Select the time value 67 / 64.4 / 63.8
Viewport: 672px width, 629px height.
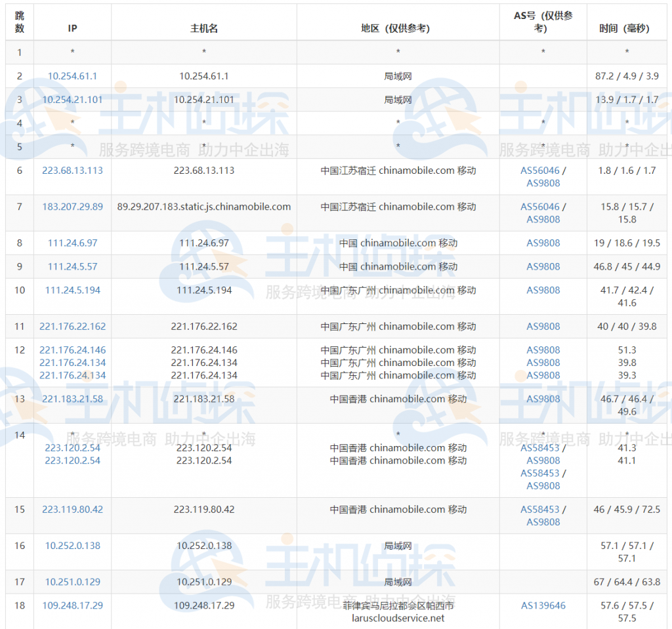[x=627, y=582]
